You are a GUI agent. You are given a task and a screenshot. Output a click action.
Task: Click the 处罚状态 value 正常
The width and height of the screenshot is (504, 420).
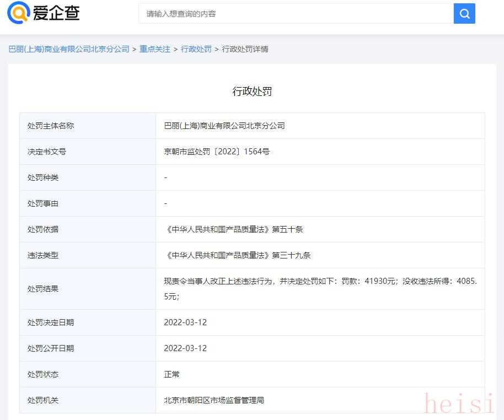point(171,374)
